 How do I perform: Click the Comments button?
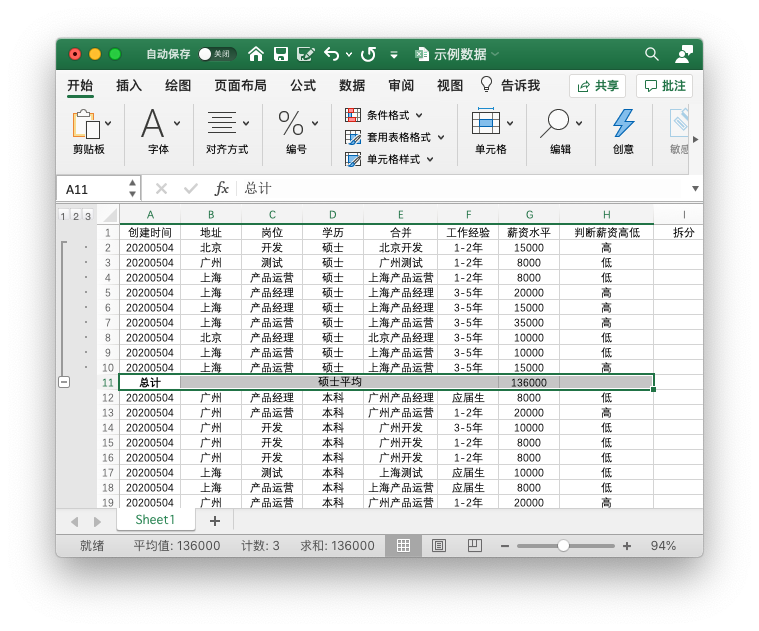pos(664,86)
